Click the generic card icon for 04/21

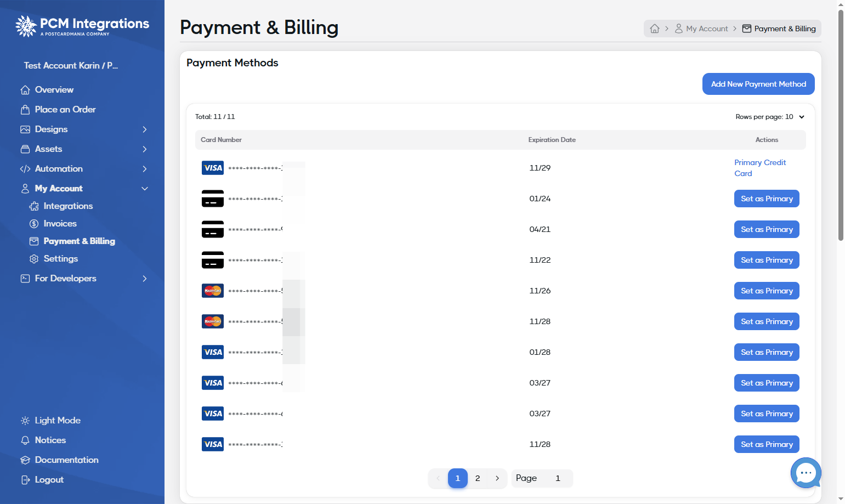pos(213,229)
